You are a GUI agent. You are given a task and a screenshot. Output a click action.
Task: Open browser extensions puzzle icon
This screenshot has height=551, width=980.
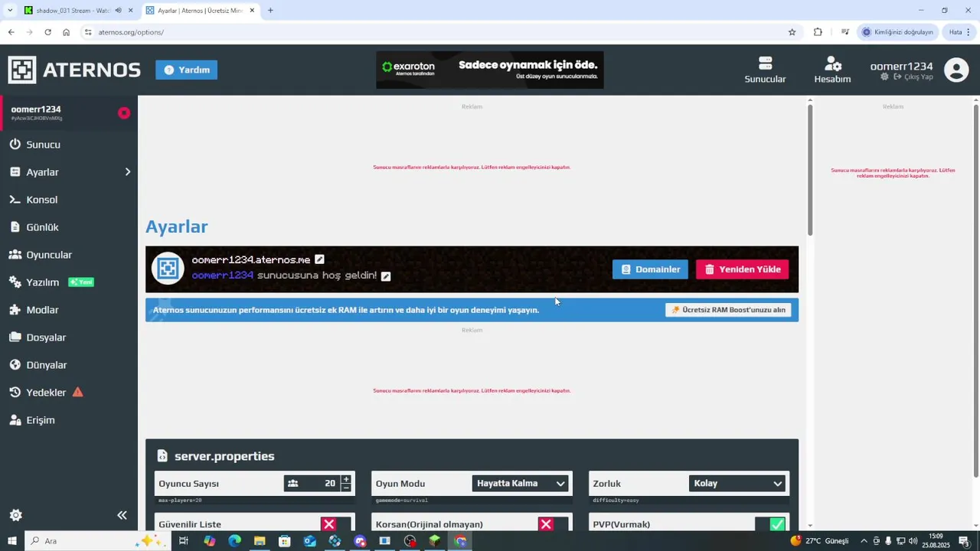point(818,32)
